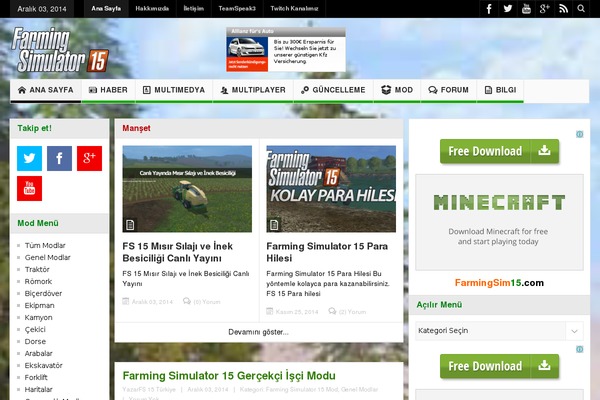Open Ekipman category
The image size is (600, 400).
point(39,305)
